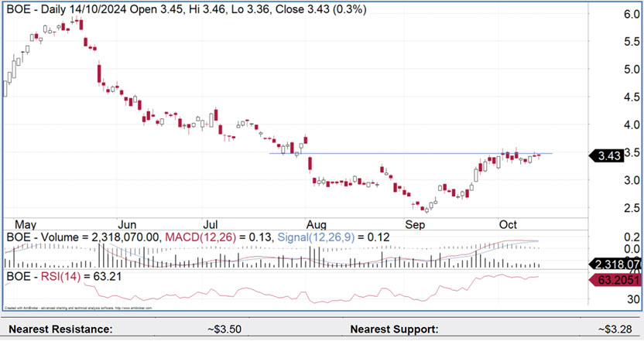
Task: Select the Oct label on time axis
Action: tap(508, 223)
